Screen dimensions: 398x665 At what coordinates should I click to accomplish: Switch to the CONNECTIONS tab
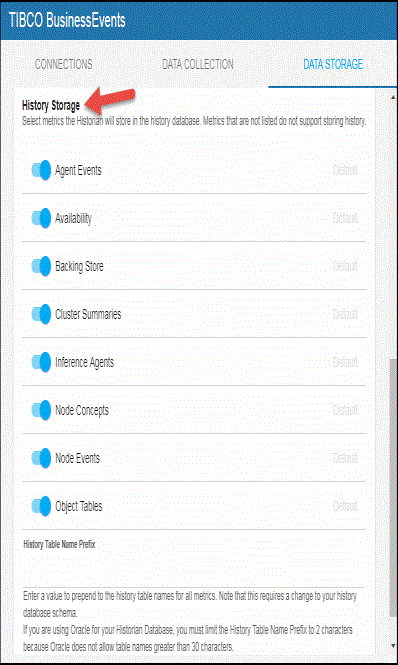(63, 64)
